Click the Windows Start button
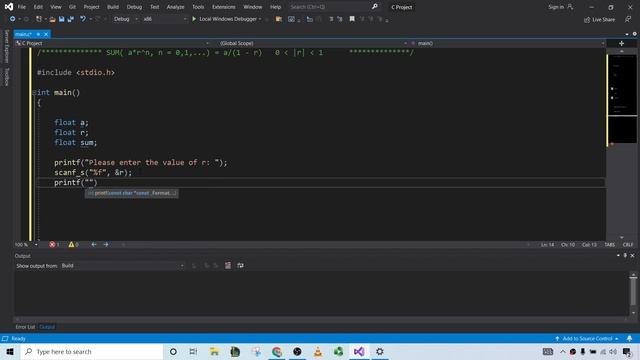Screen dimensions: 640x360 click(10, 351)
